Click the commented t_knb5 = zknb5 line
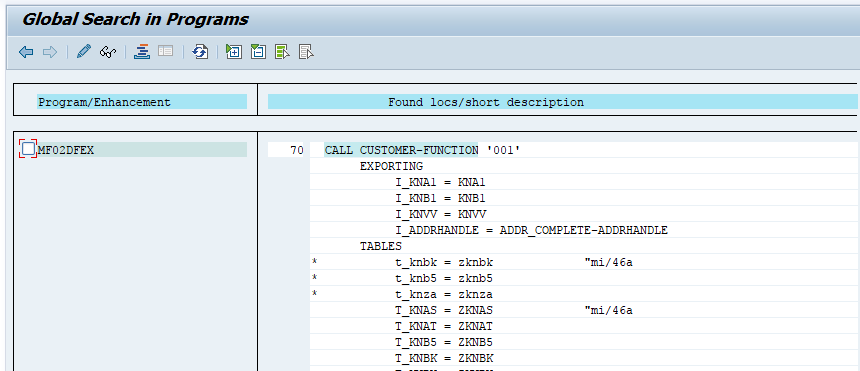Image resolution: width=860 pixels, height=371 pixels. [x=444, y=278]
